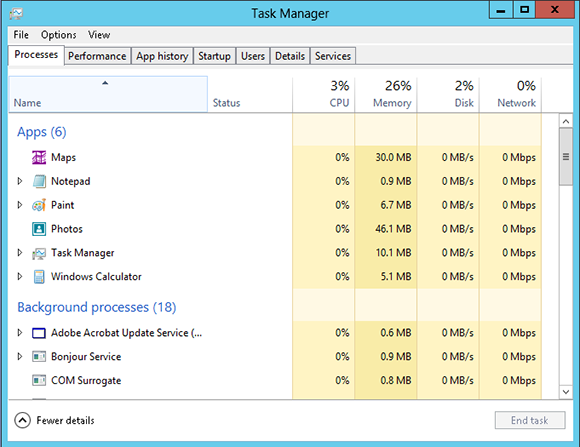Maximize the Task Manager window

(524, 10)
